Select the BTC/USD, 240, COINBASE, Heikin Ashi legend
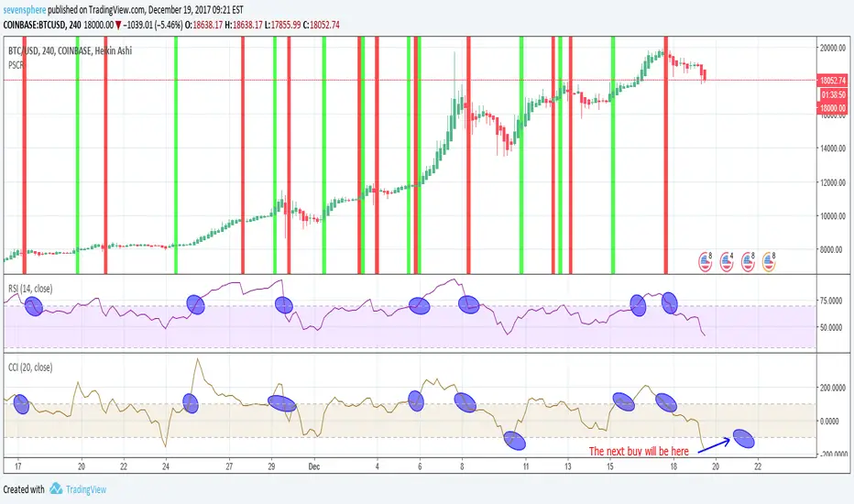This screenshot has height=504, width=854. point(70,50)
